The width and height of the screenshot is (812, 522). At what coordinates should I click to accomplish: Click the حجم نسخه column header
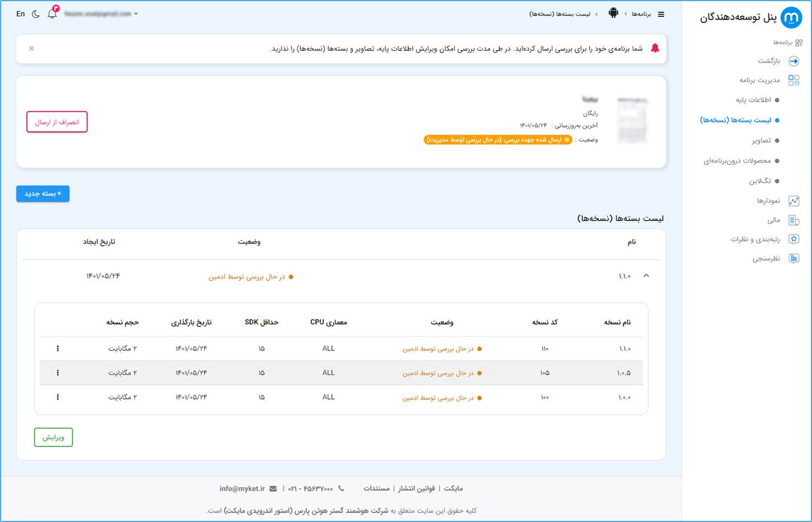click(x=122, y=322)
